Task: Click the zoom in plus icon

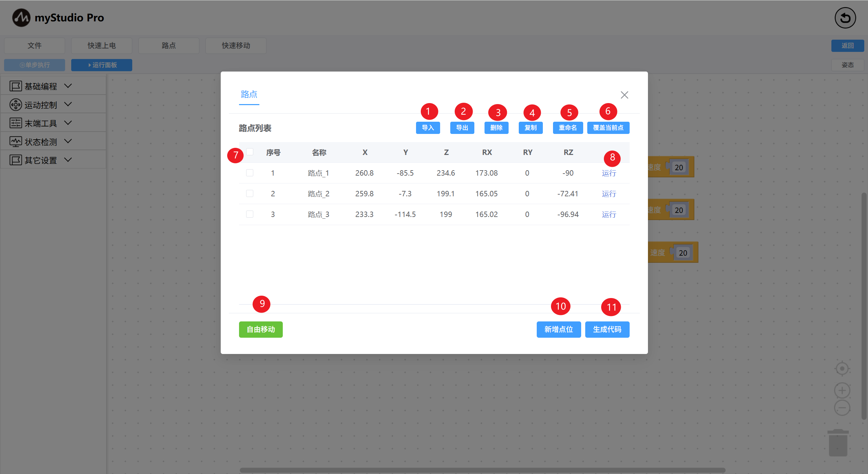Action: pos(842,391)
